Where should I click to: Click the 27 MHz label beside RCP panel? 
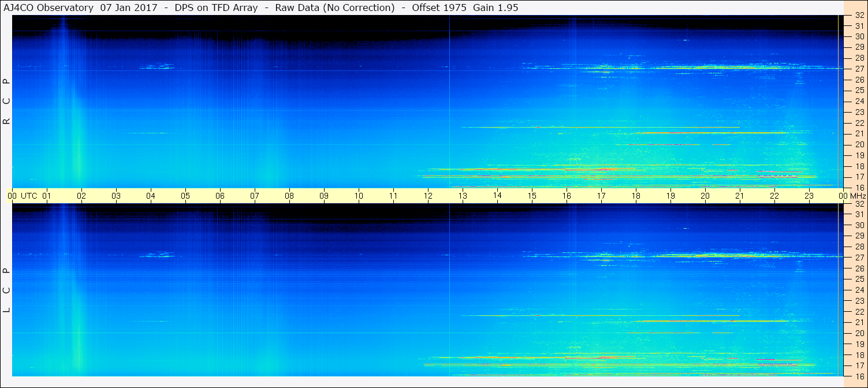tap(859, 69)
